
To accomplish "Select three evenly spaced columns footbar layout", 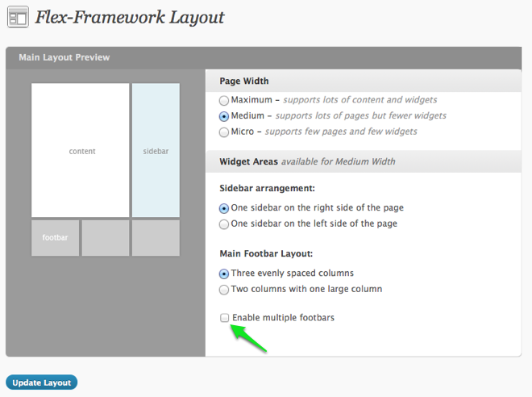I will [224, 274].
